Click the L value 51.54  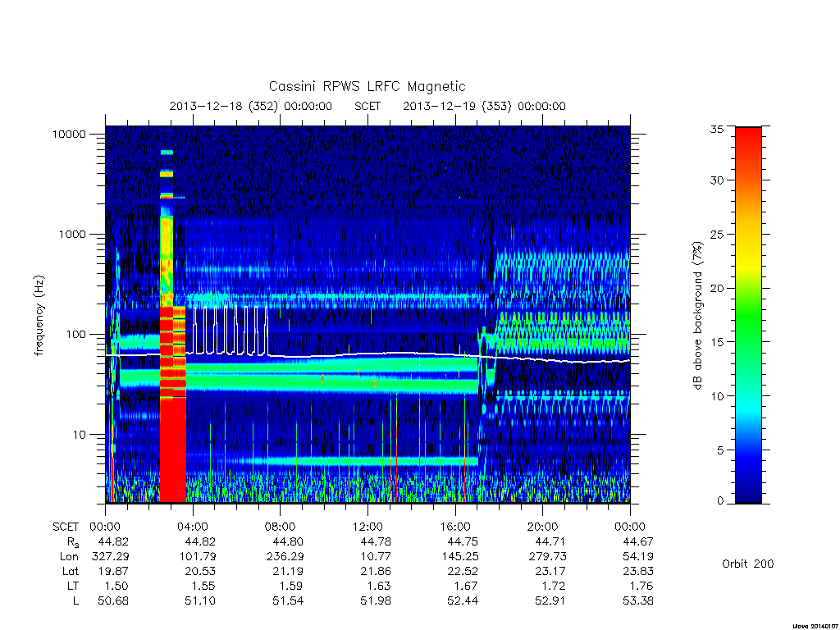coord(288,601)
